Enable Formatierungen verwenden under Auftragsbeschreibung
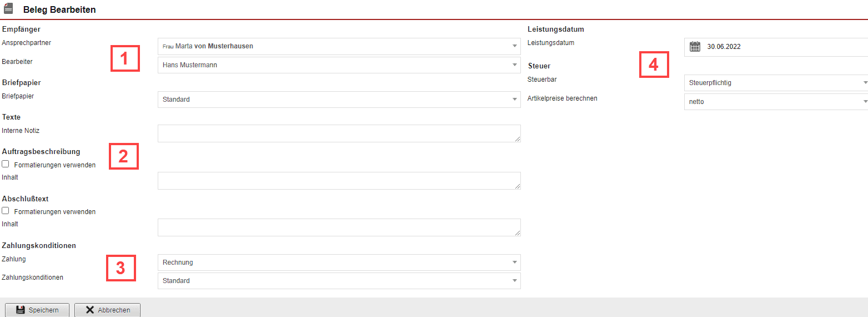Screen dimensions: 868x317 click(x=6, y=164)
